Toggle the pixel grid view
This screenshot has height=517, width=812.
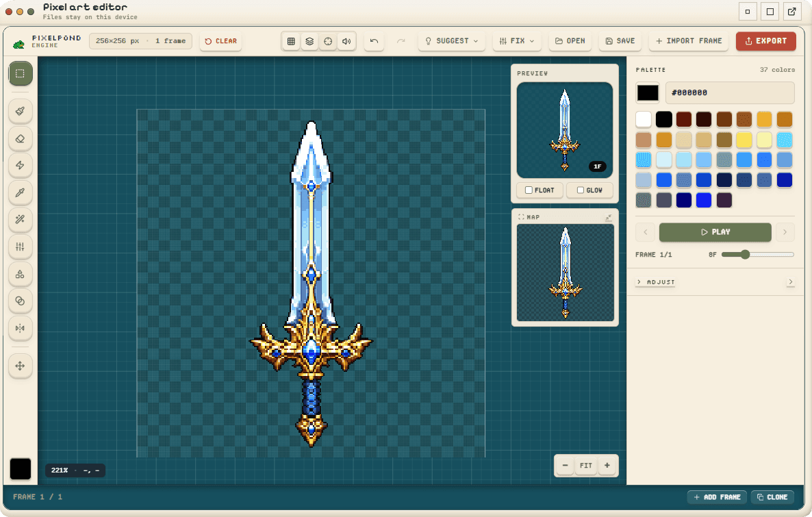tap(291, 41)
